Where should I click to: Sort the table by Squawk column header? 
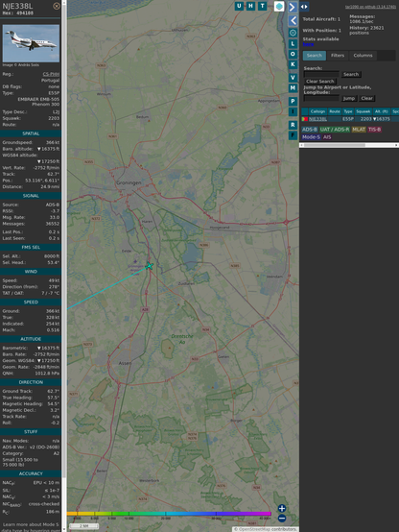coord(363,111)
